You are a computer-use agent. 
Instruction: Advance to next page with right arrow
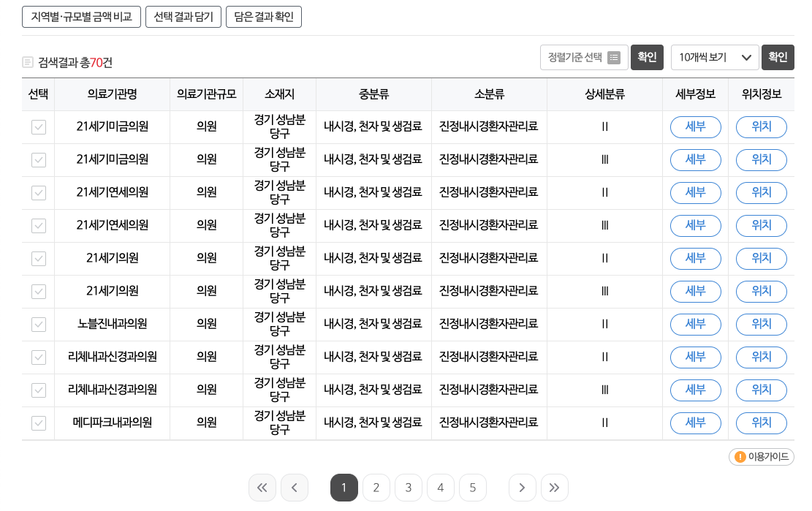tap(523, 488)
